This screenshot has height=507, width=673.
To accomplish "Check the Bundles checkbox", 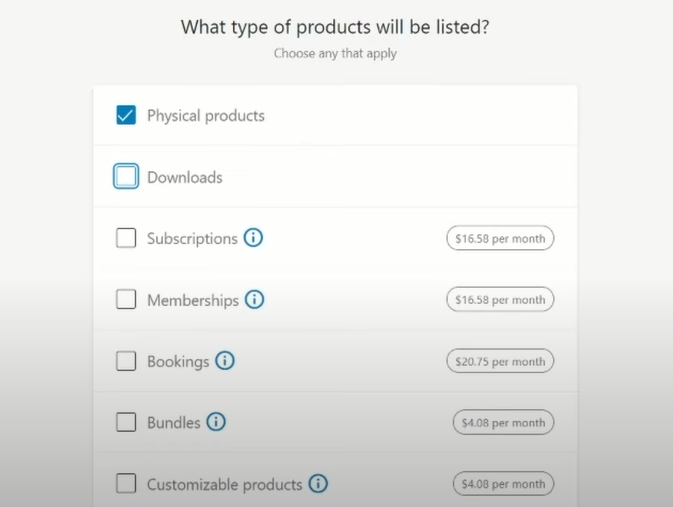I will (x=126, y=422).
